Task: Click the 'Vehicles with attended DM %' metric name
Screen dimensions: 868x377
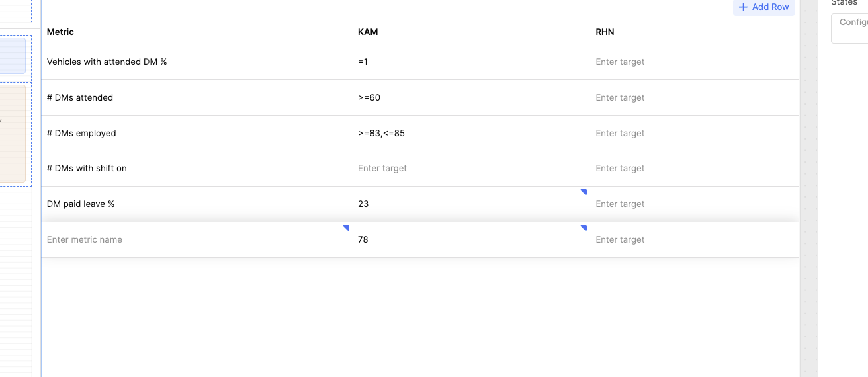Action: click(107, 62)
